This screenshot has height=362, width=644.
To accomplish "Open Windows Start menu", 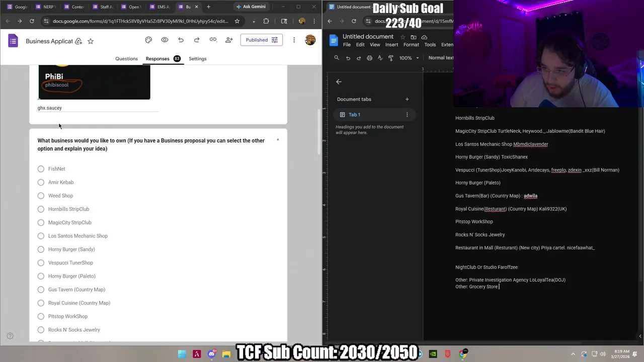I will click(182, 354).
